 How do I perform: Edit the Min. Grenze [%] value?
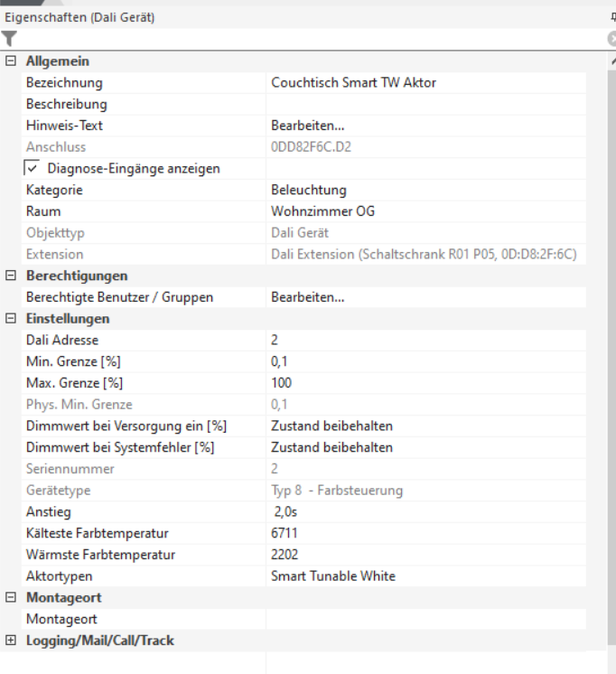(x=426, y=361)
